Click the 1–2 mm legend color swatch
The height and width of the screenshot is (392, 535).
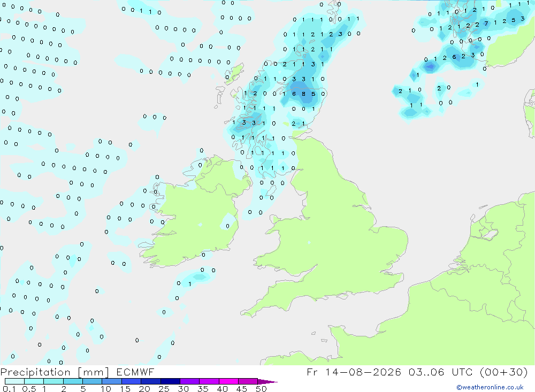coord(53,381)
